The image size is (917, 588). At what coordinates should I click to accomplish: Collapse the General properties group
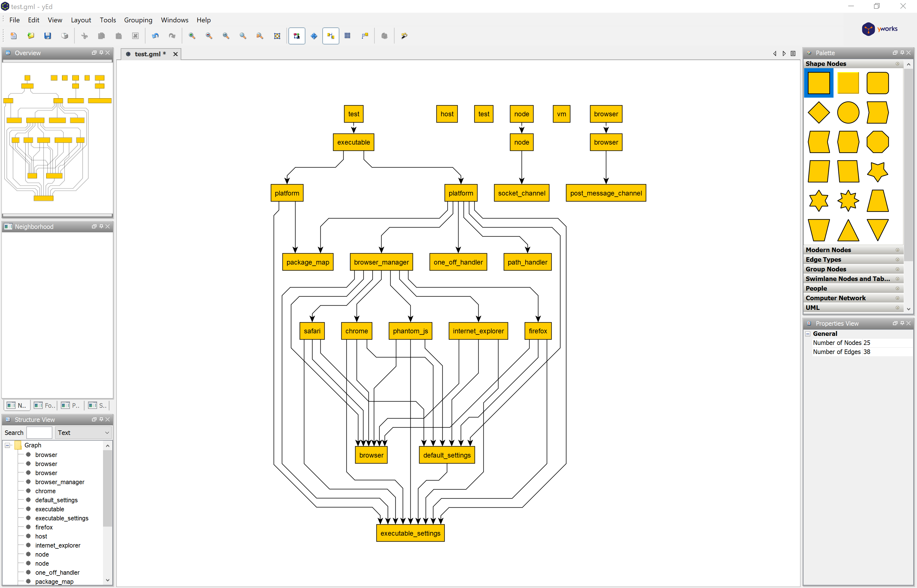[x=808, y=334]
